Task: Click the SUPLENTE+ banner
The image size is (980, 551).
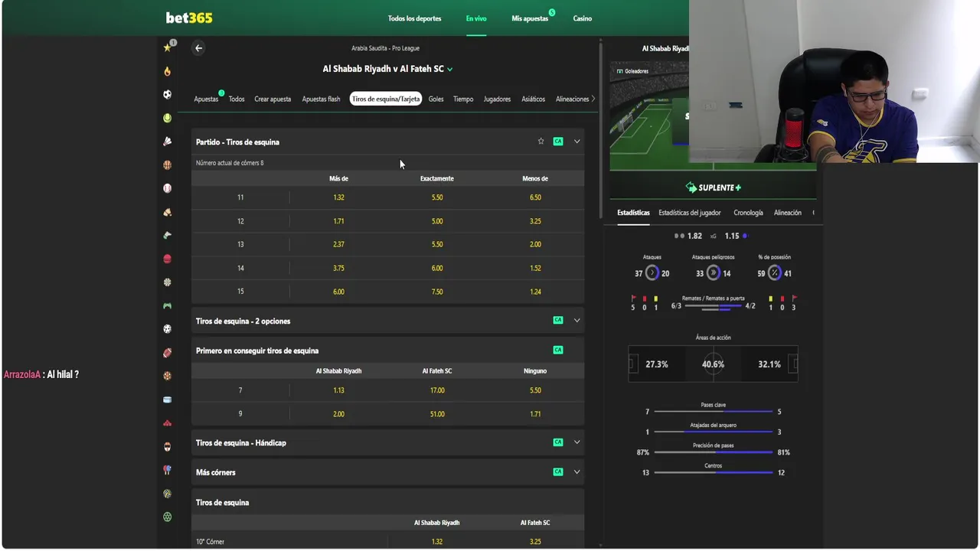Action: coord(713,187)
